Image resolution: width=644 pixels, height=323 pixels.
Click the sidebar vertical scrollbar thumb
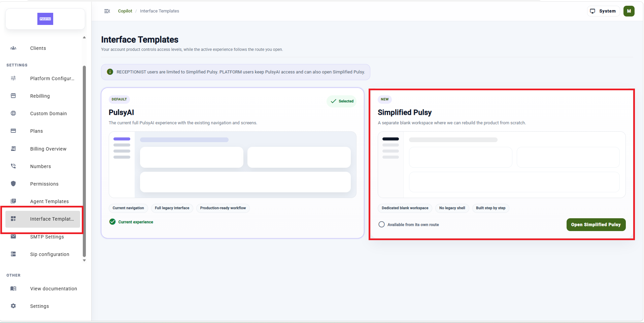(x=84, y=161)
